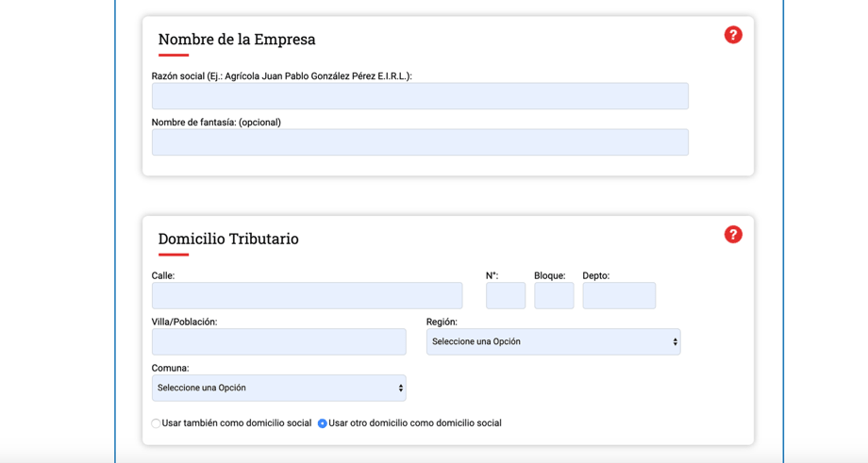Click into the Nombre de fantasía field

[x=420, y=142]
